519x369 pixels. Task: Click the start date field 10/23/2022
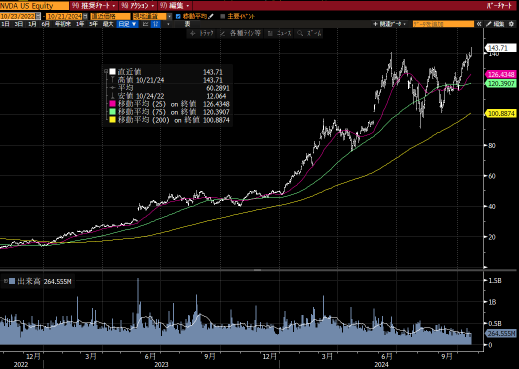pyautogui.click(x=18, y=16)
